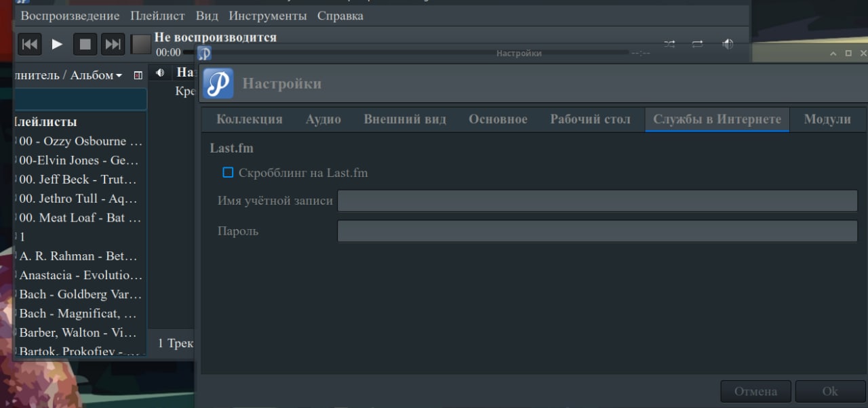Screen dimensions: 868x408
Task: Click the --:-- remaining time label
Action: 640,53
